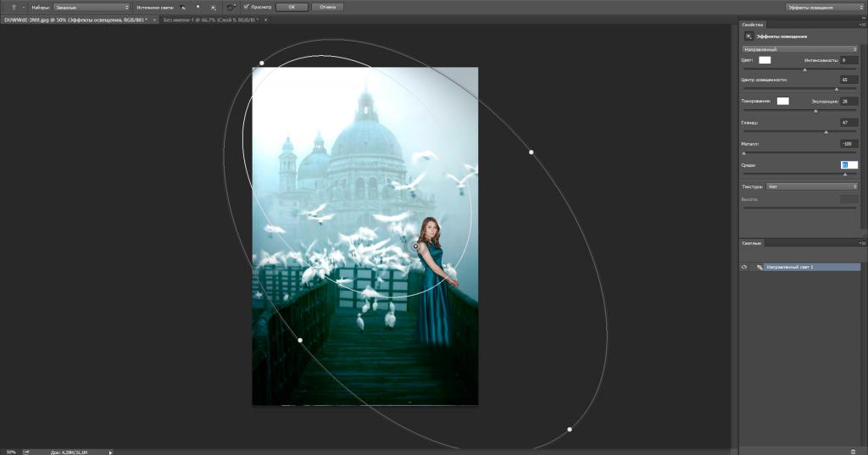Click the Глянец value field
This screenshot has height=455, width=868.
pos(849,122)
